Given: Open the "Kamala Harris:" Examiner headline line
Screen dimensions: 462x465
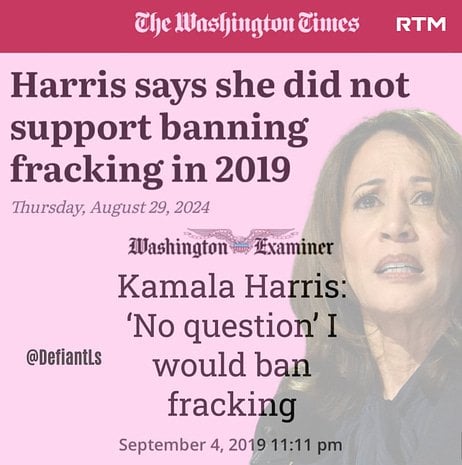Looking at the screenshot, I should pos(232,286).
